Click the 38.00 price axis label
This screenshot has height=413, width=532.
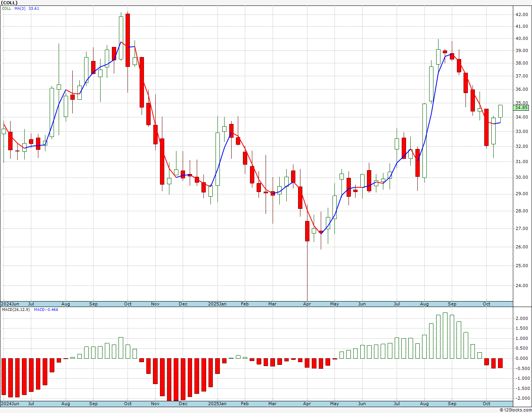[x=522, y=63]
